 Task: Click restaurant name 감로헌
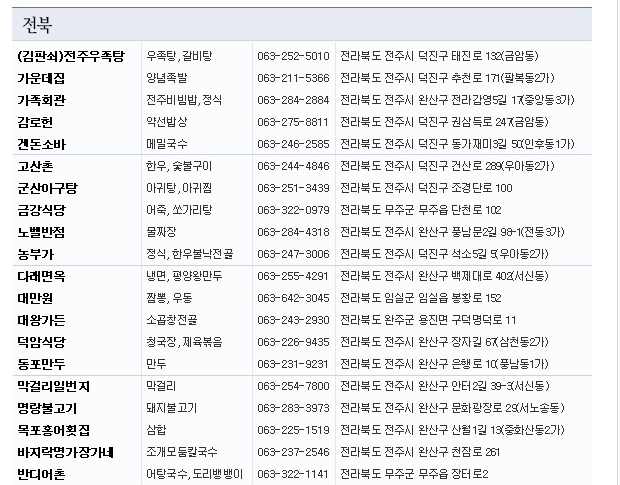(35, 122)
